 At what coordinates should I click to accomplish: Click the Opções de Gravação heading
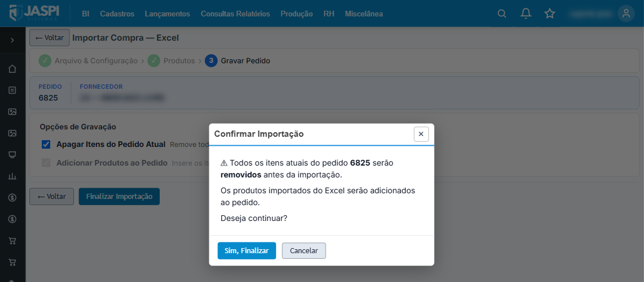(78, 127)
